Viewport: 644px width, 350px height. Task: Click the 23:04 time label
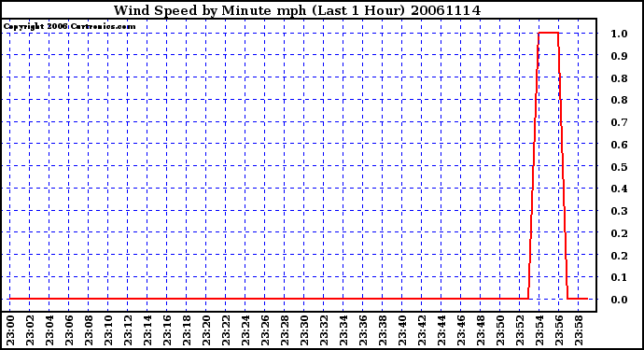pyautogui.click(x=49, y=330)
